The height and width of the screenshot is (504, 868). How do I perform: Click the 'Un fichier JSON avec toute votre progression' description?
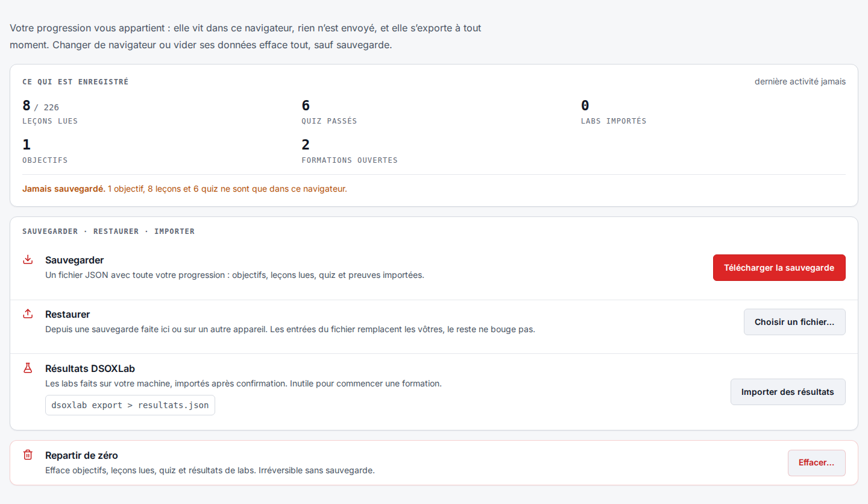(x=234, y=275)
